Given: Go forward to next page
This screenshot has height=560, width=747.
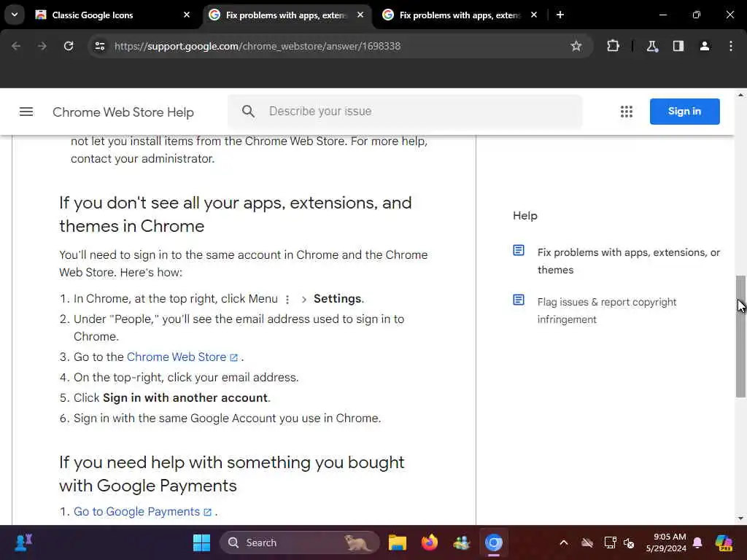Looking at the screenshot, I should [42, 46].
